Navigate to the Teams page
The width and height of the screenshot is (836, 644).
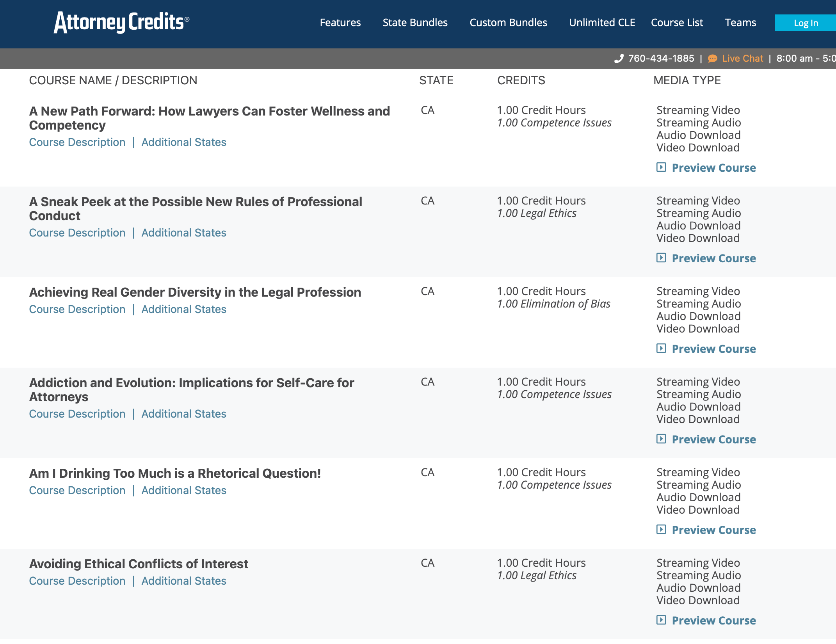(740, 23)
